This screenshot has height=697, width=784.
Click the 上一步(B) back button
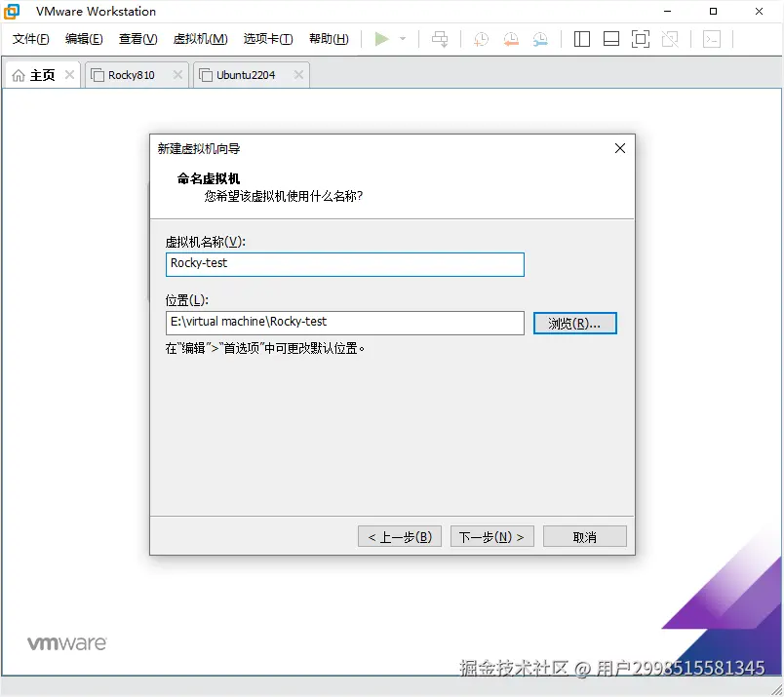(400, 536)
